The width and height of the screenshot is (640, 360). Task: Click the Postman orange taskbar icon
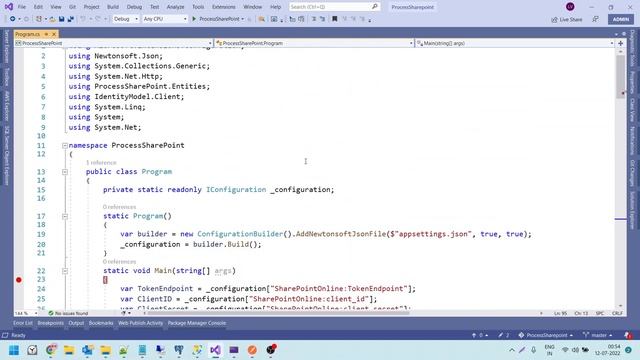click(x=252, y=350)
